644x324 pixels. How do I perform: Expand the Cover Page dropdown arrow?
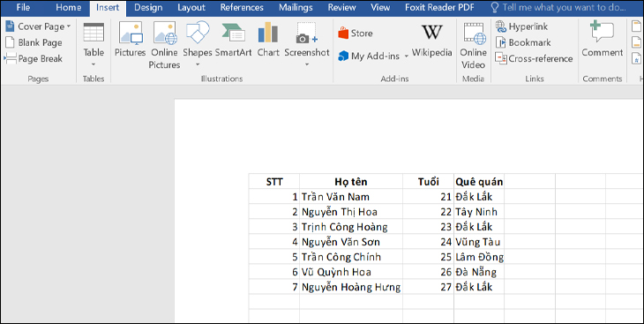69,26
